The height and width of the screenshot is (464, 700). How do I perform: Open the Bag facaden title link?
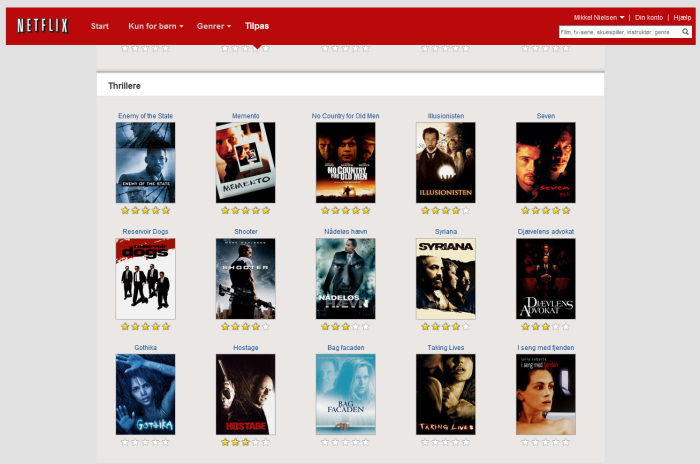coord(346,347)
